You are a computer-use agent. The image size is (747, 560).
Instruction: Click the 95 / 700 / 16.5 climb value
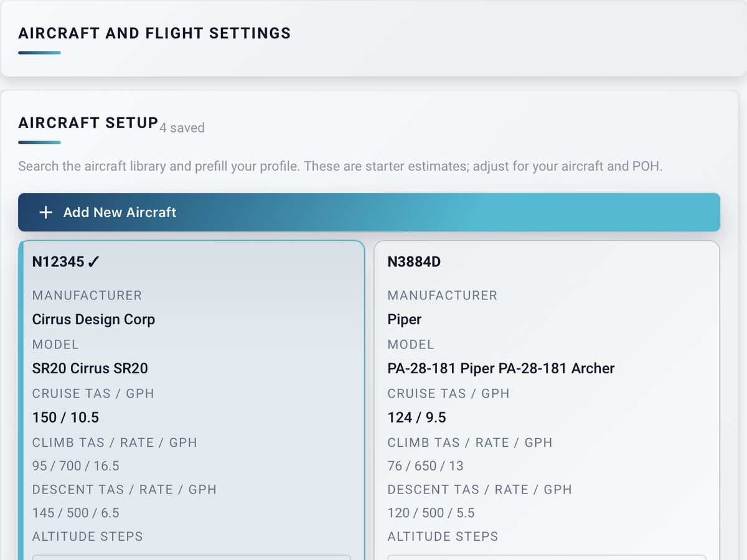click(75, 465)
